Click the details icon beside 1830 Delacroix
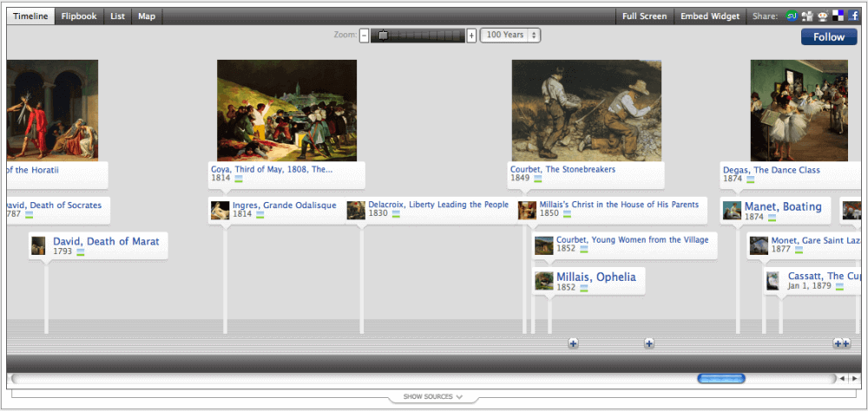Viewport: 868px width, 411px height. pos(396,214)
